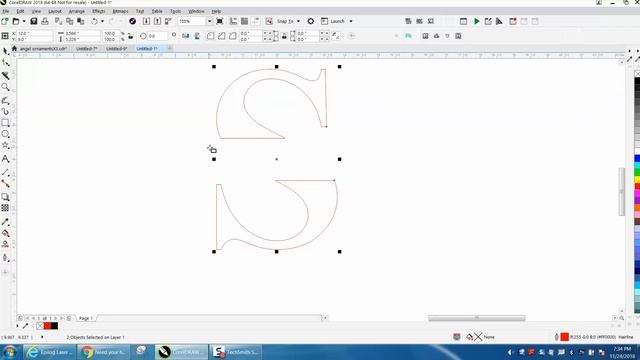Viewport: 640px width, 360px height.
Task: Open the Arrange menu
Action: (x=77, y=11)
